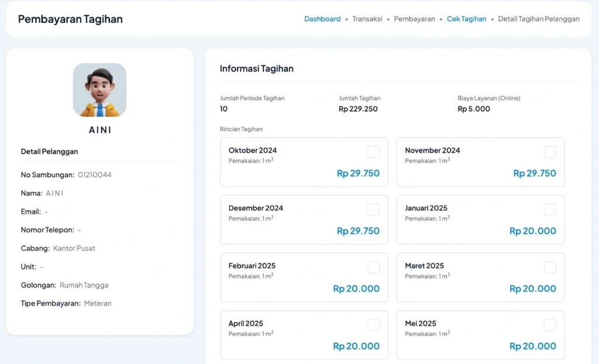Open the Dashboard link in the breadcrumb

(x=322, y=19)
